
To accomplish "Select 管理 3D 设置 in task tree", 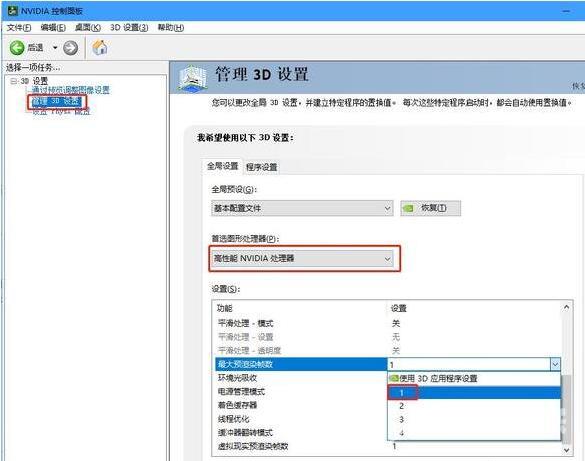I will pyautogui.click(x=56, y=101).
